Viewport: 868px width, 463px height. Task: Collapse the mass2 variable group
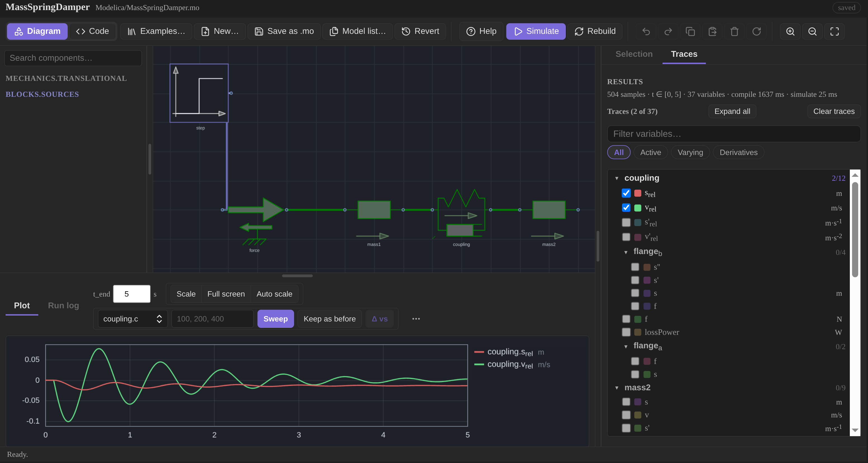617,388
